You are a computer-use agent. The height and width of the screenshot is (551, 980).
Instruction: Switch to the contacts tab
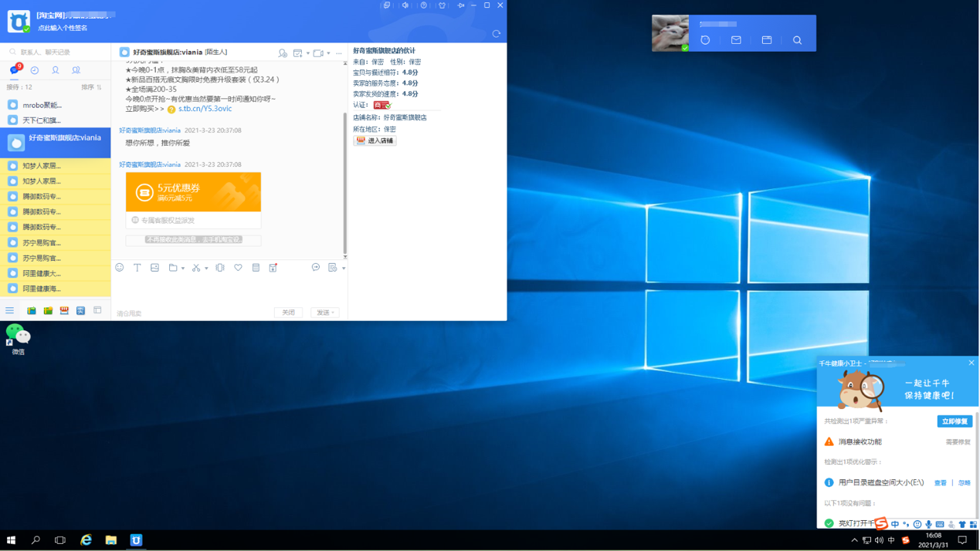point(56,70)
